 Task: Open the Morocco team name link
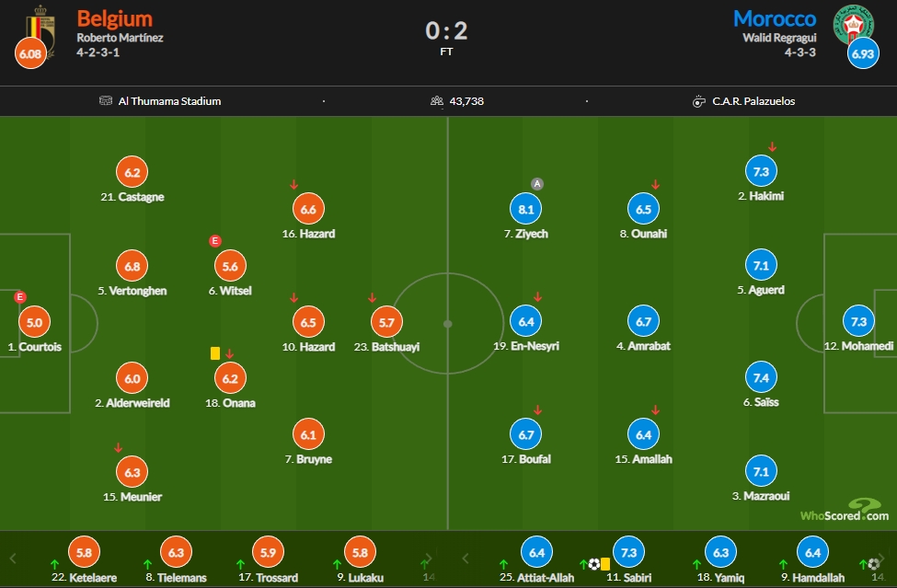click(x=775, y=19)
